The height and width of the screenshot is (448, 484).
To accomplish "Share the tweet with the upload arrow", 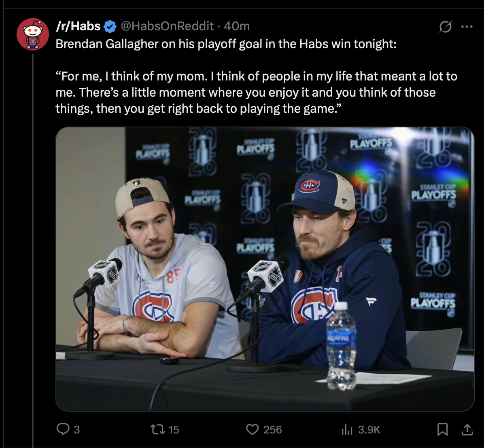I will (x=467, y=429).
